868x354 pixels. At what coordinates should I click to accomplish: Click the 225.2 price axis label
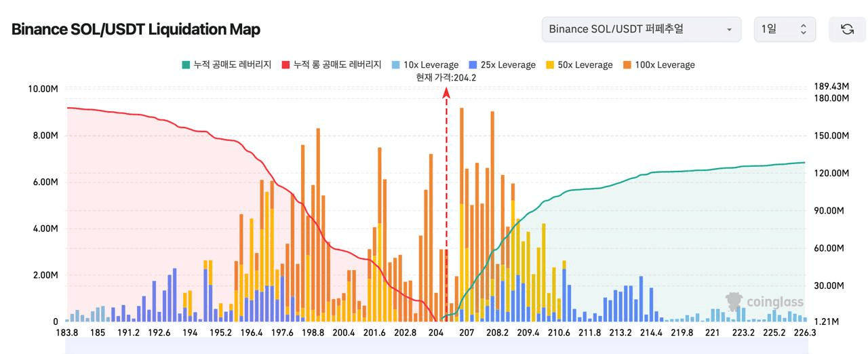(774, 333)
